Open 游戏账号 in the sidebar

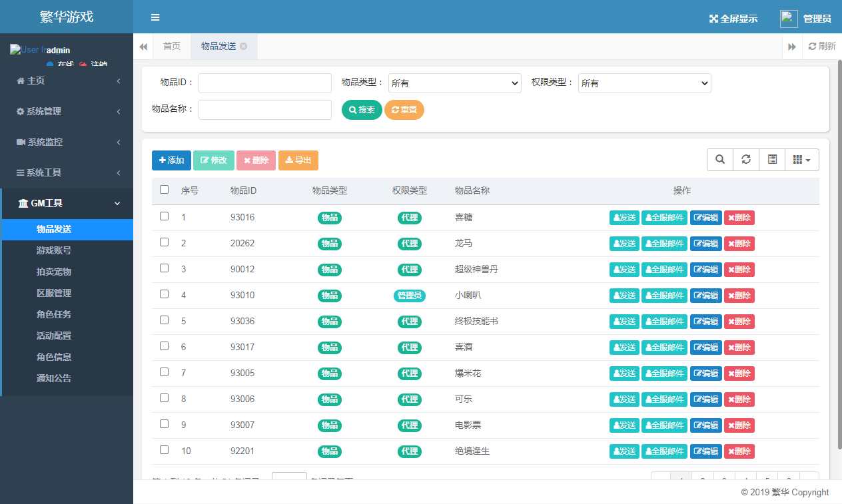[x=54, y=250]
